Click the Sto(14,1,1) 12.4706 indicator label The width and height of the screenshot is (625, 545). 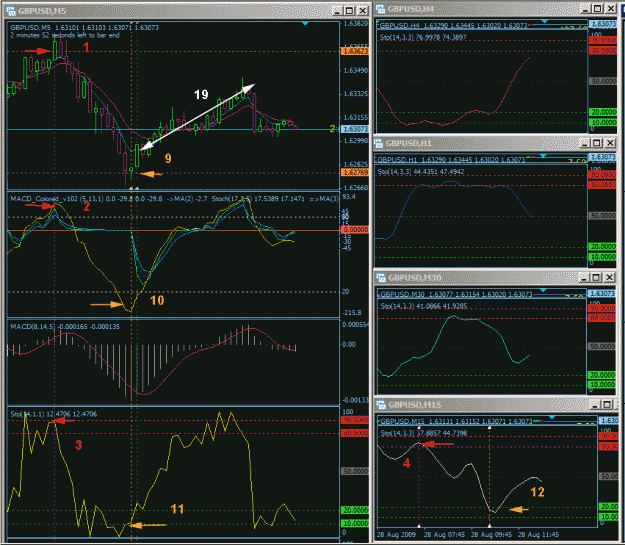tap(53, 414)
